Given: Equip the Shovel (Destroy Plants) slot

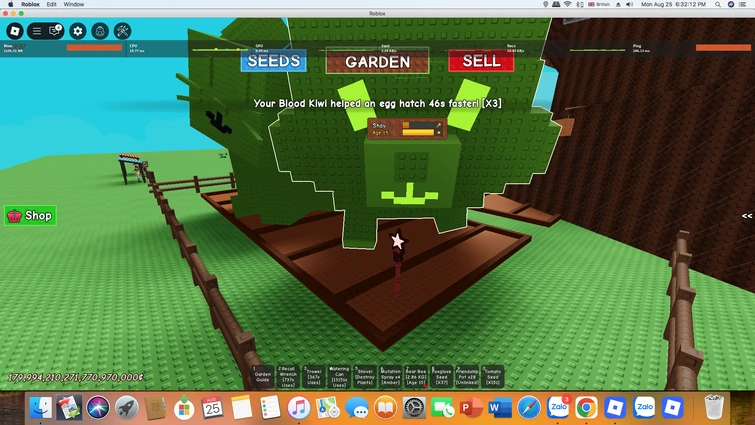Looking at the screenshot, I should (x=364, y=376).
